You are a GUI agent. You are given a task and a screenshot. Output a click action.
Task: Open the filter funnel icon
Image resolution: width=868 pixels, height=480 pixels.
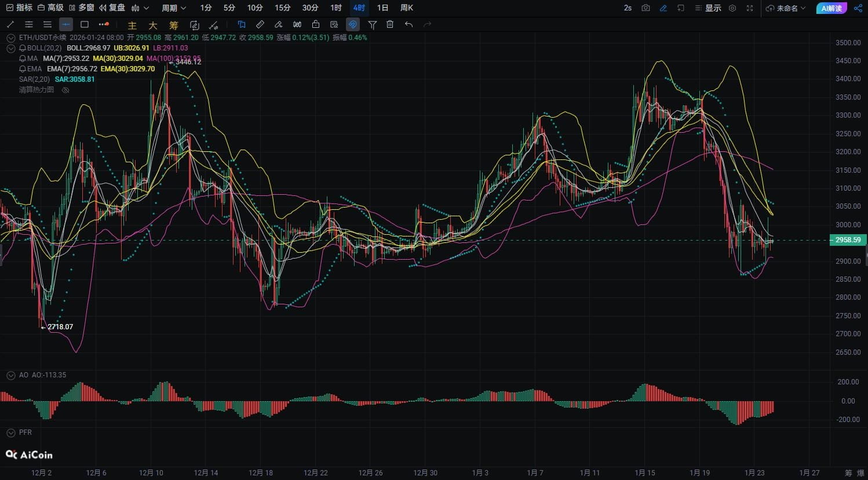coord(373,24)
